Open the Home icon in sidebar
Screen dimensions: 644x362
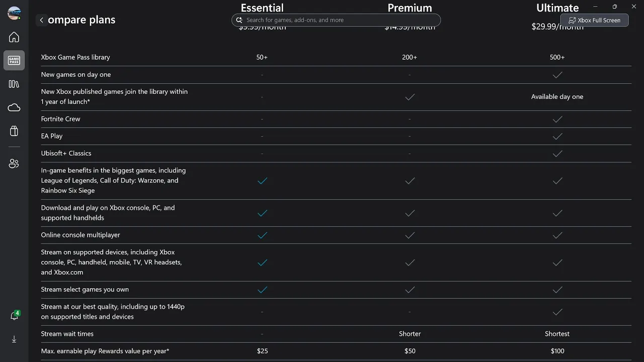[x=14, y=37]
